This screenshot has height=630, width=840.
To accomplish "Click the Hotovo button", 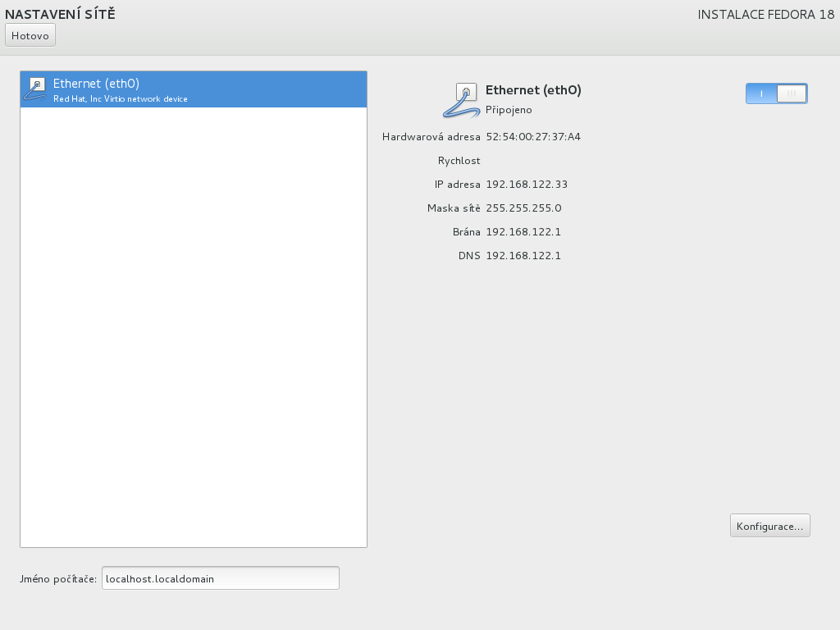I will pyautogui.click(x=30, y=35).
